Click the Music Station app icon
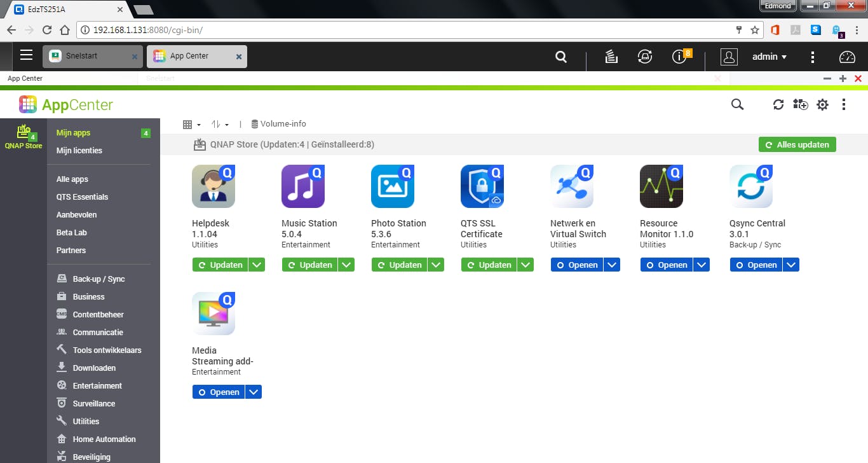The image size is (868, 463). (x=303, y=186)
